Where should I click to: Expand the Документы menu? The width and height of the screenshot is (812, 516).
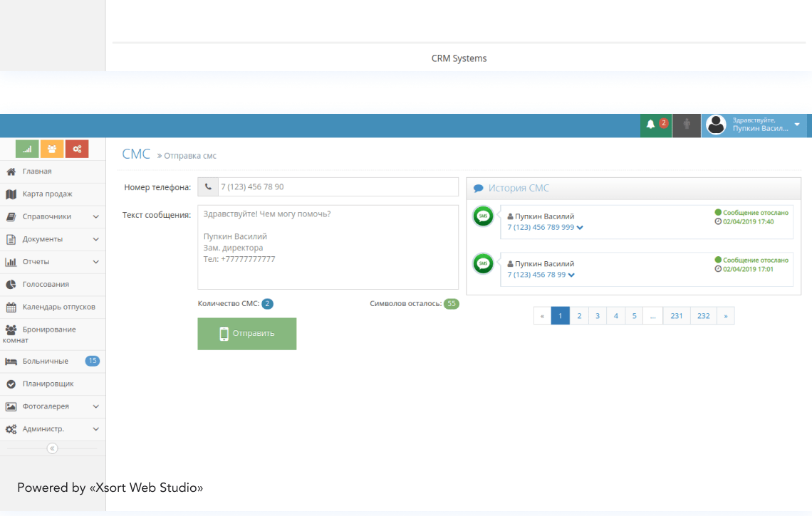(x=46, y=239)
